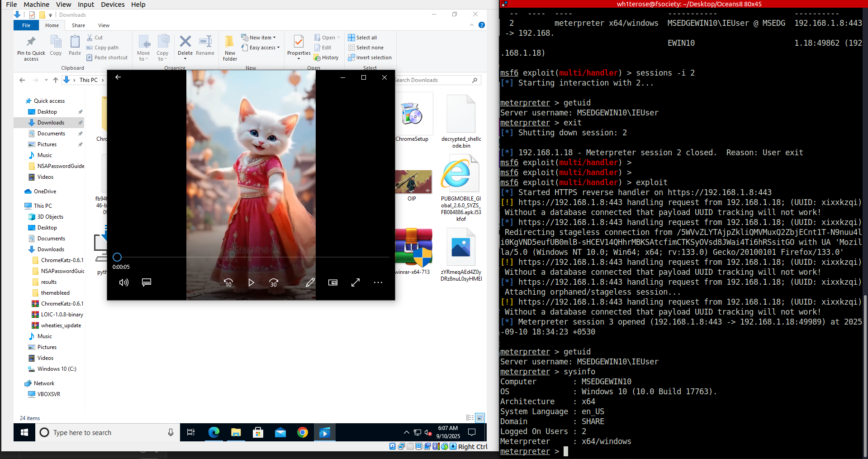Open the VirtualBox Machine menu

click(x=37, y=5)
